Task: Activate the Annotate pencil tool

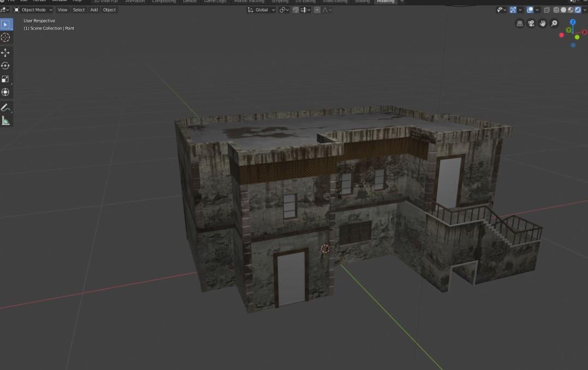Action: pos(5,108)
